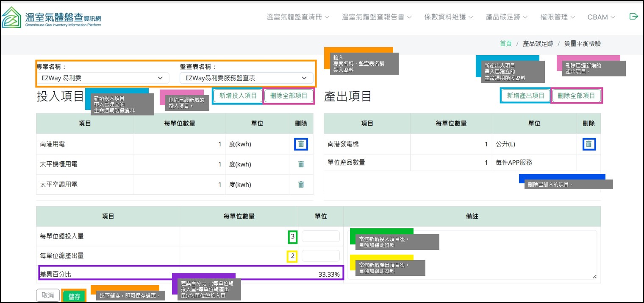Click the 新增投入項目 button
The image size is (644, 303).
(238, 96)
